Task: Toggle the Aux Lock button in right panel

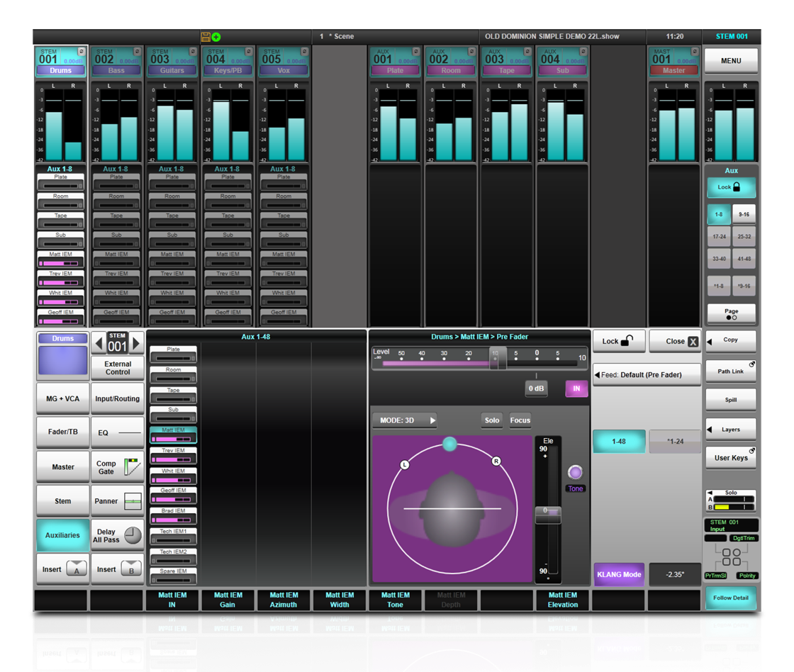Action: (x=731, y=188)
